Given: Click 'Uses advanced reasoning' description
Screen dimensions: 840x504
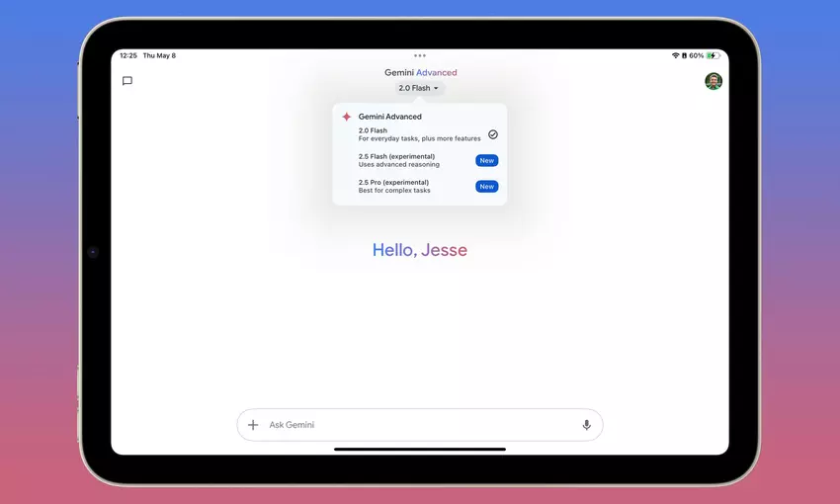Looking at the screenshot, I should click(398, 164).
